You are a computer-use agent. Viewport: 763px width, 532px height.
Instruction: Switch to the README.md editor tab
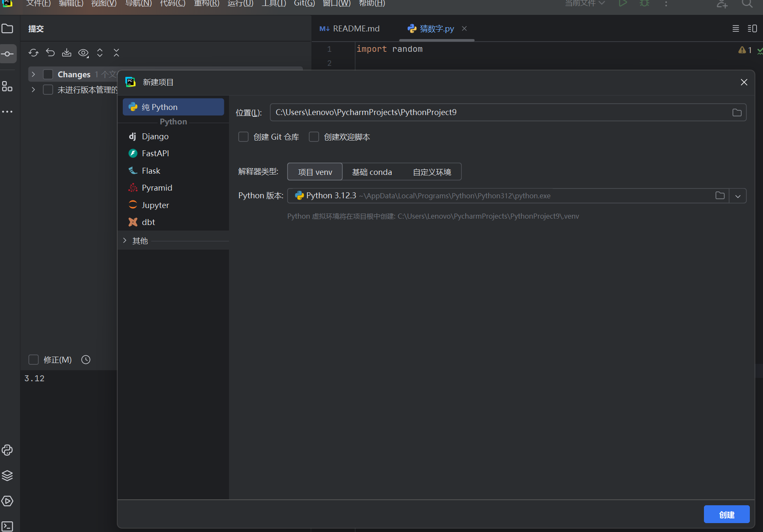point(350,28)
